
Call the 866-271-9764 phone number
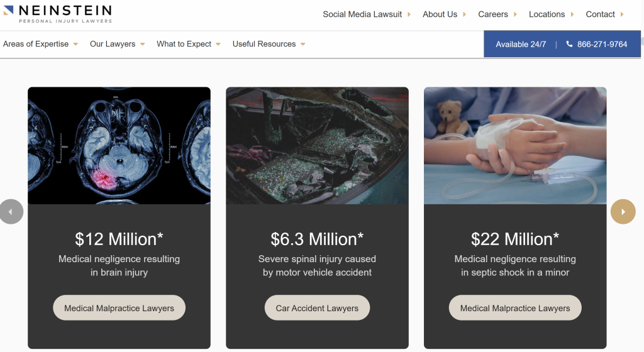pyautogui.click(x=602, y=44)
